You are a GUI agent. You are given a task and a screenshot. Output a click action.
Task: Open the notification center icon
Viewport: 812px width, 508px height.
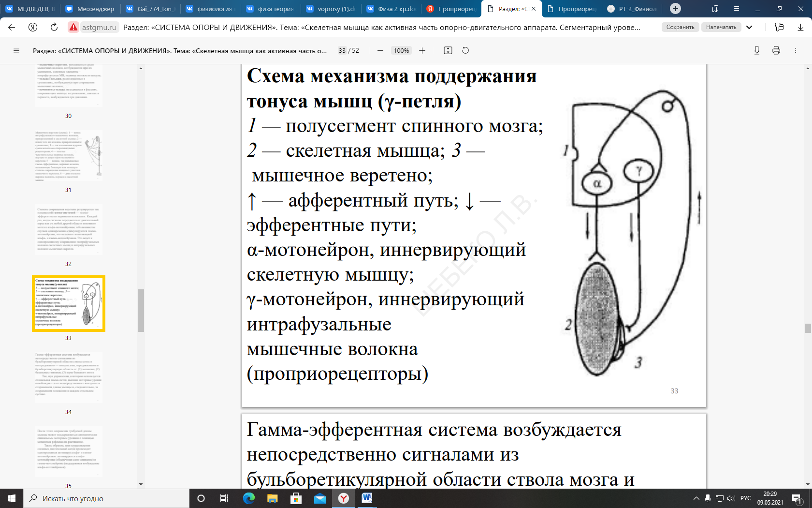(797, 498)
